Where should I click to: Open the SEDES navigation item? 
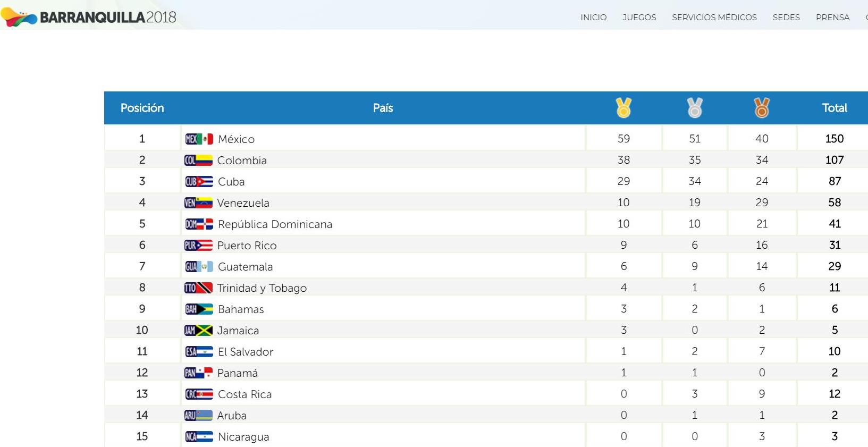click(786, 18)
